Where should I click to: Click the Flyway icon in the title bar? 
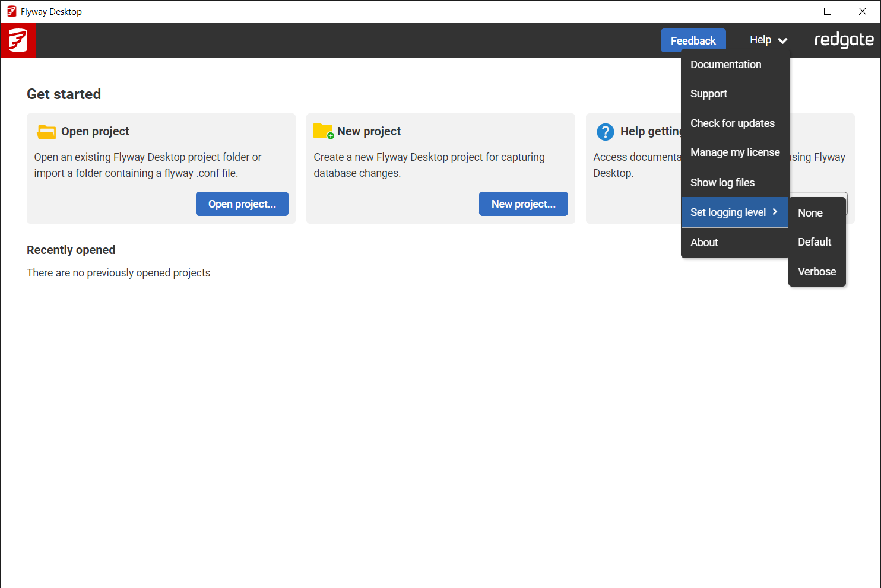(x=11, y=11)
